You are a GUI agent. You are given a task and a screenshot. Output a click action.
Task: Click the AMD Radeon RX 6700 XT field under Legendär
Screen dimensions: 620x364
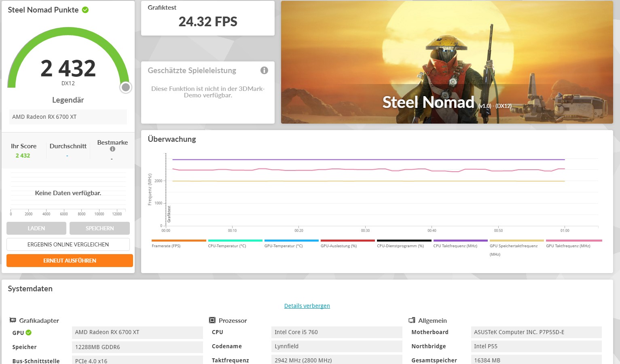click(x=68, y=117)
